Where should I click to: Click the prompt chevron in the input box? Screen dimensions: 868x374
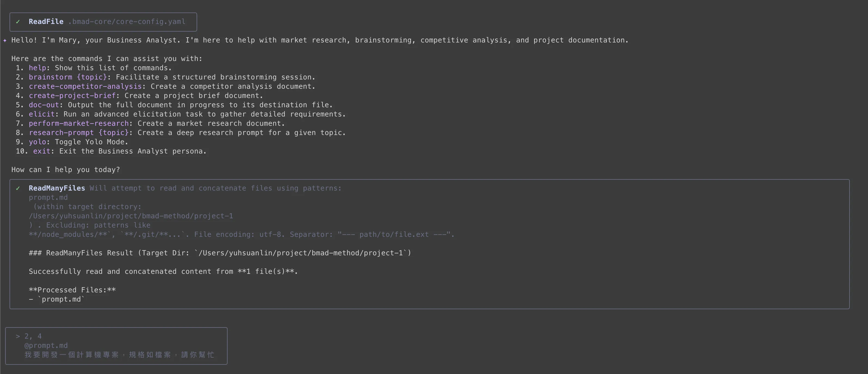(x=17, y=336)
